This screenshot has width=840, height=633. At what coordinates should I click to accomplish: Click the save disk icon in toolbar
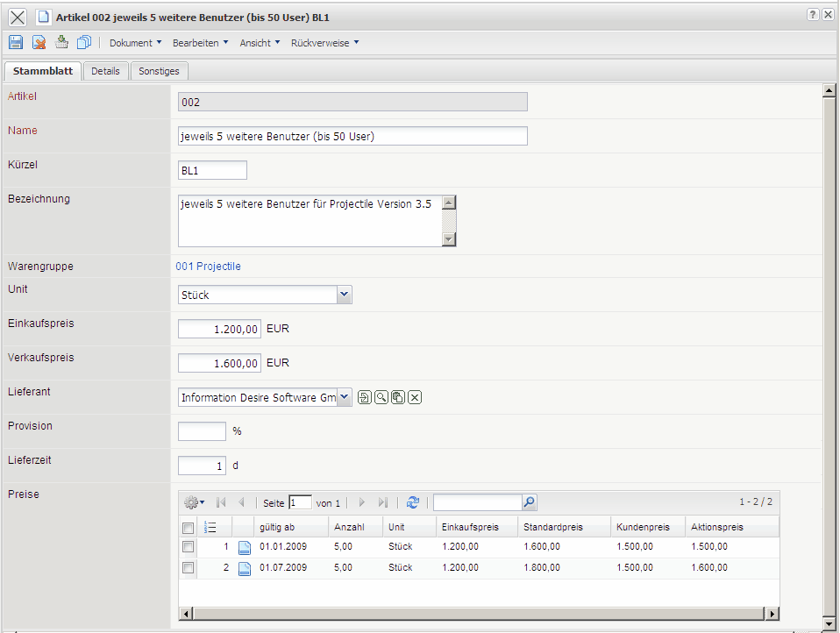(16, 42)
